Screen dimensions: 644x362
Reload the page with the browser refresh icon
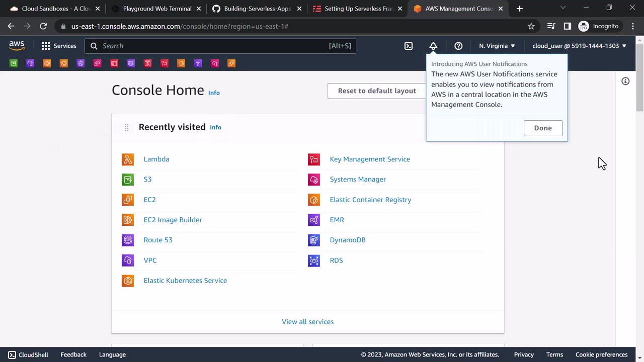click(43, 26)
